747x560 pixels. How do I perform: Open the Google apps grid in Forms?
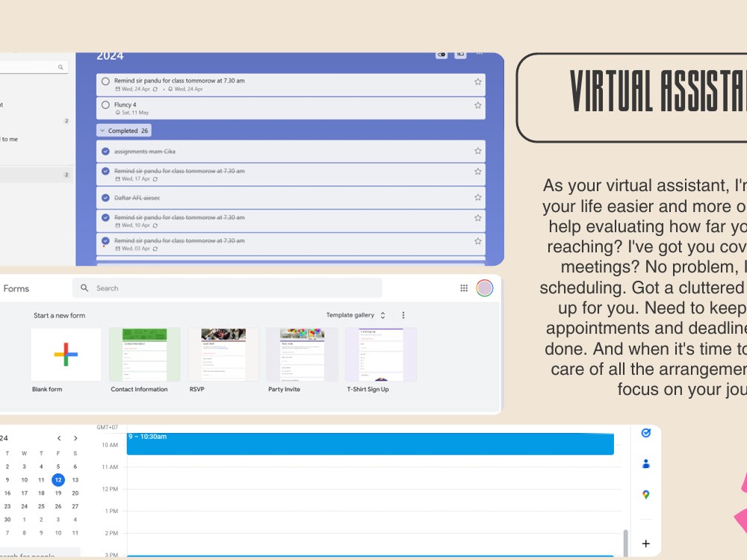click(464, 288)
